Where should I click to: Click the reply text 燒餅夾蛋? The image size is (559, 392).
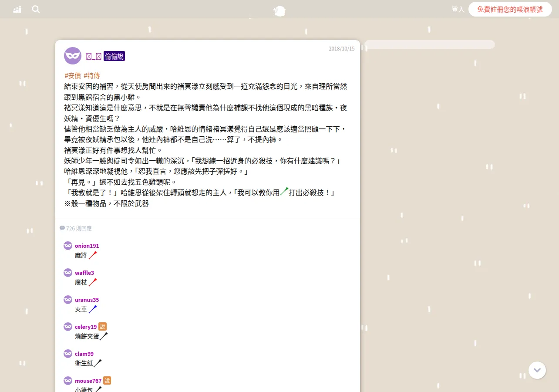(87, 337)
